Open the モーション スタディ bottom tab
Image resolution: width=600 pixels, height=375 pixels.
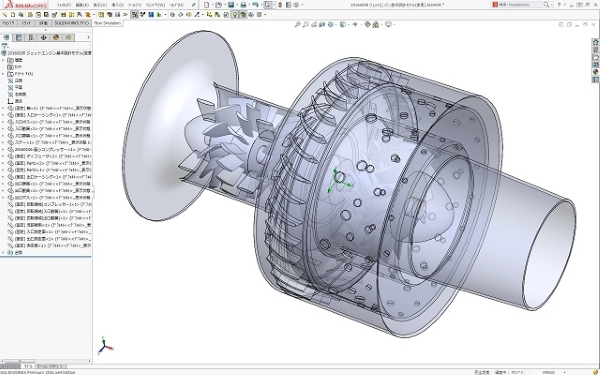[x=51, y=367]
